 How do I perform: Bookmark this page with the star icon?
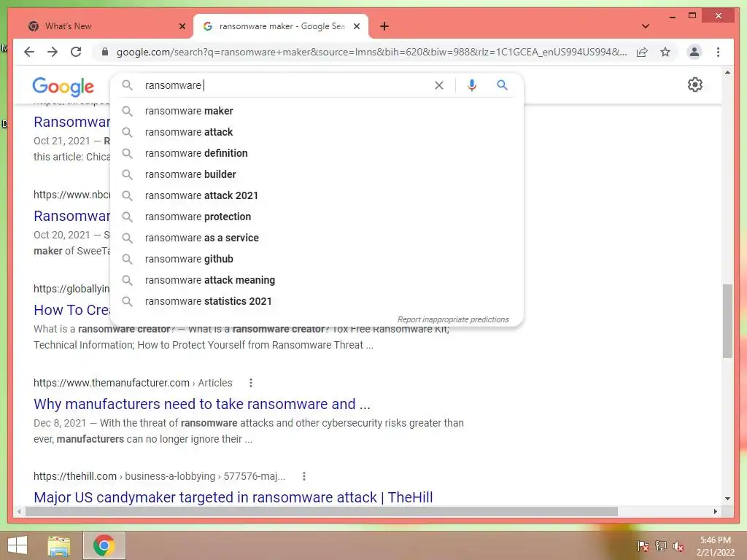click(x=665, y=52)
